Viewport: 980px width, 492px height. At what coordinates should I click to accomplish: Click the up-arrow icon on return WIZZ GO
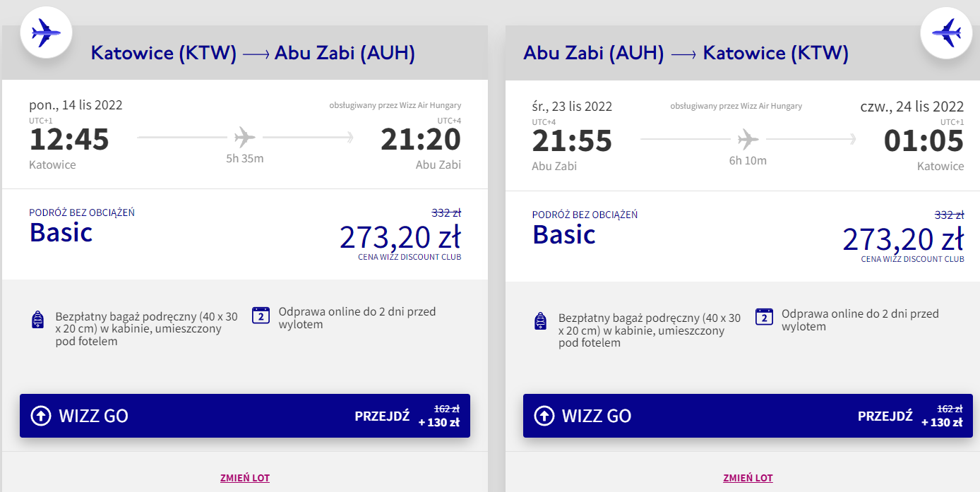[544, 416]
